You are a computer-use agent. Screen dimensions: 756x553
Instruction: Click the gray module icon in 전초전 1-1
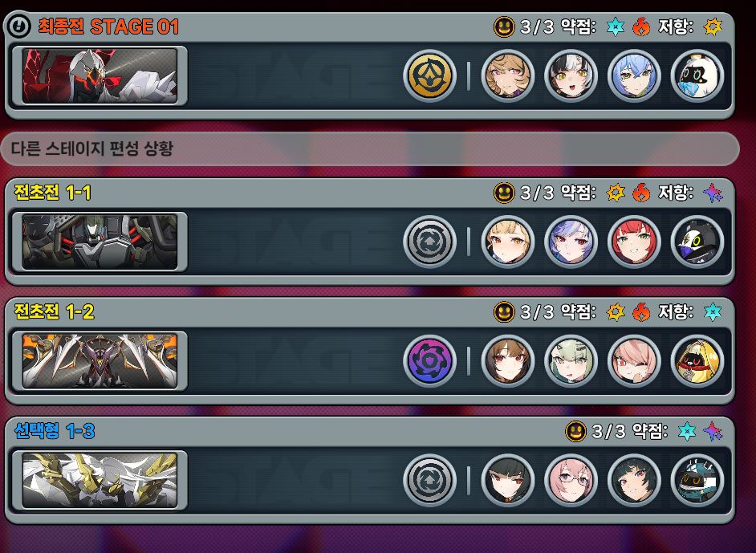click(429, 242)
